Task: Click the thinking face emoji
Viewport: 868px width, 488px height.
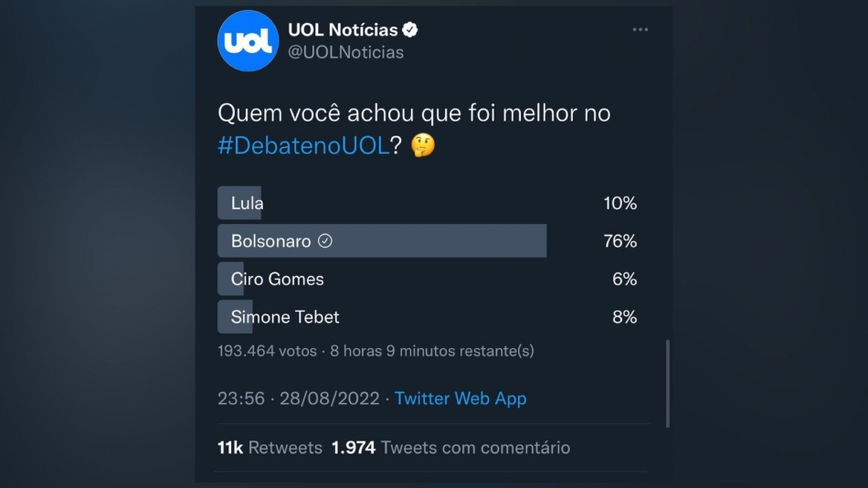Action: click(x=422, y=145)
